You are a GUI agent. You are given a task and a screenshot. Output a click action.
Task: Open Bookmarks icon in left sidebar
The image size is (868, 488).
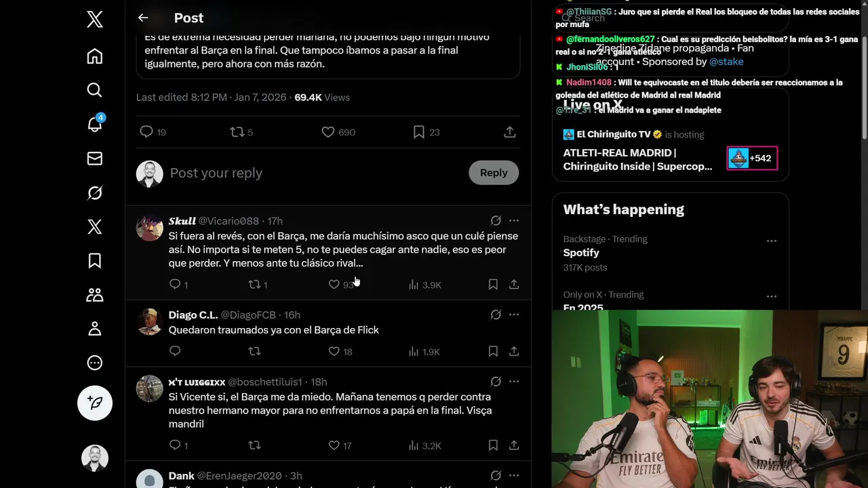[95, 261]
